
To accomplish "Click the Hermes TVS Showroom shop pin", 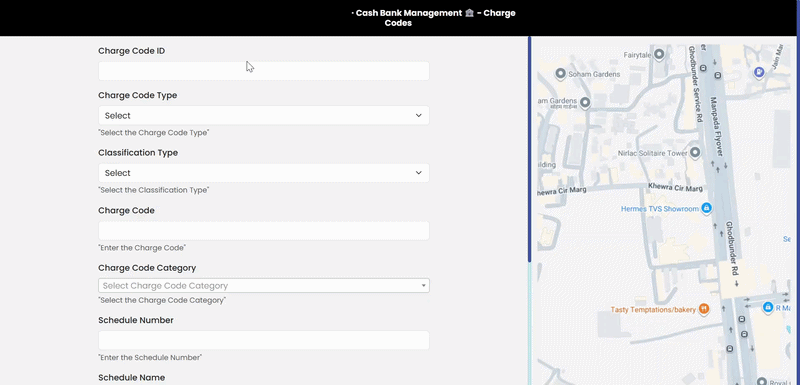I will click(706, 208).
